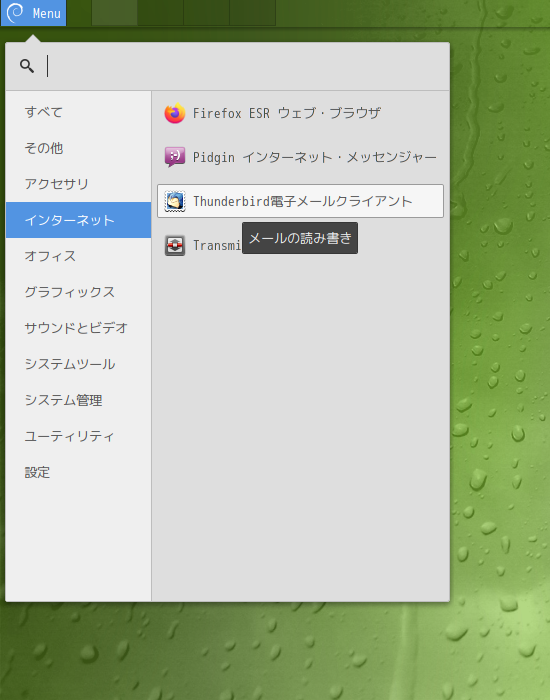Click the search magnifier icon
The image size is (550, 700).
(27, 66)
